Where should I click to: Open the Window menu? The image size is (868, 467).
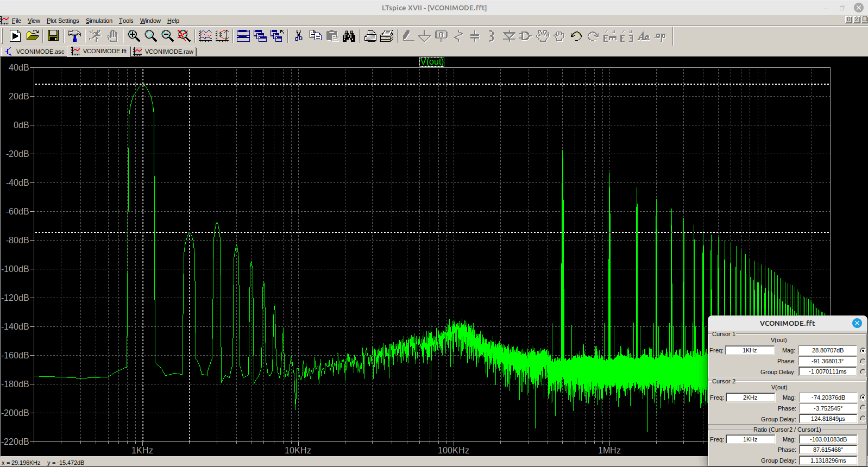coord(150,21)
